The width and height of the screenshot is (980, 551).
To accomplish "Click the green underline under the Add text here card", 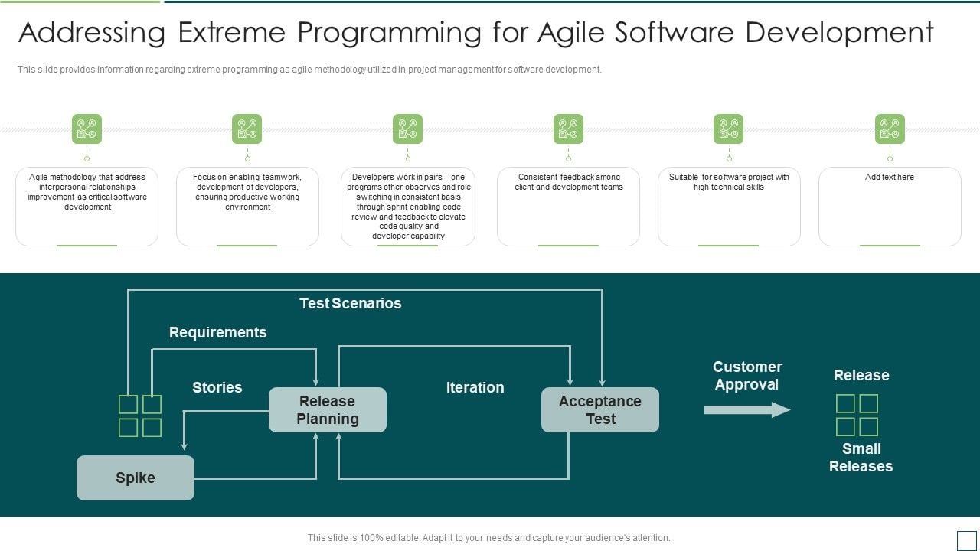I will click(x=889, y=245).
